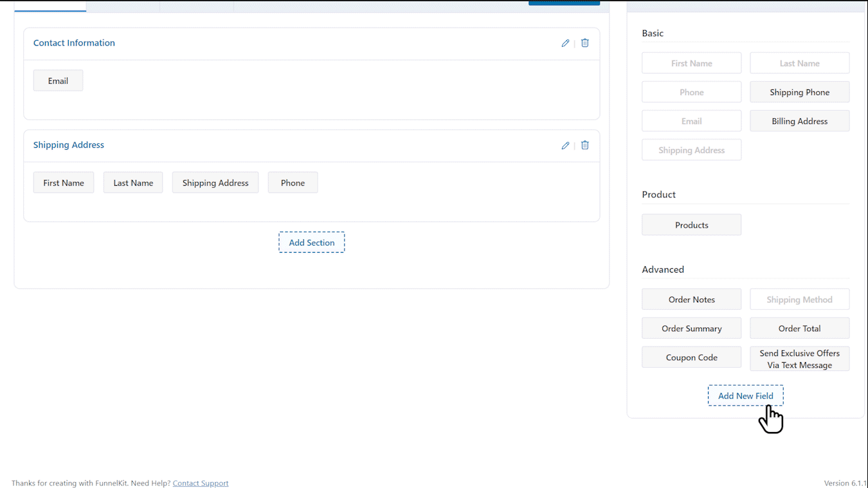Pick the Order Notes advanced field
The image size is (868, 488).
[692, 300]
